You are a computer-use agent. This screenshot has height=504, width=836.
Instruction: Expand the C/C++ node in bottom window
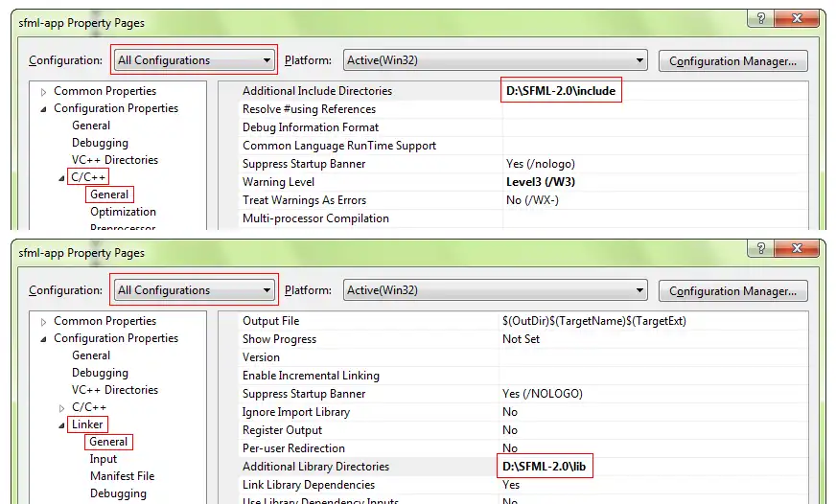click(62, 408)
